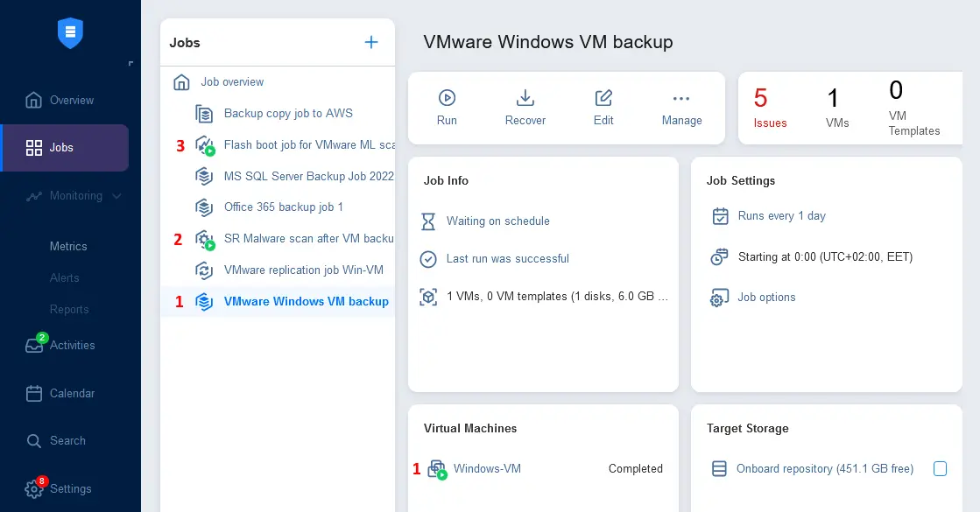Click the hourglass waiting icon
Screen dimensions: 980x512
(x=428, y=221)
